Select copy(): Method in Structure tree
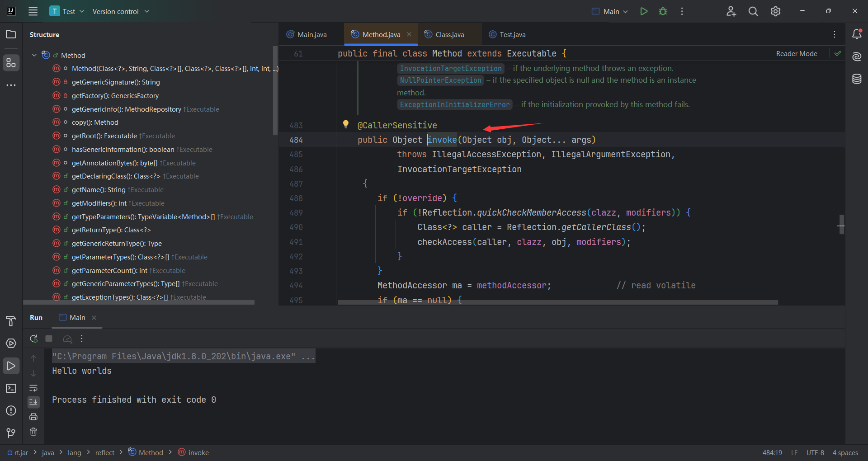The image size is (868, 461). tap(95, 122)
